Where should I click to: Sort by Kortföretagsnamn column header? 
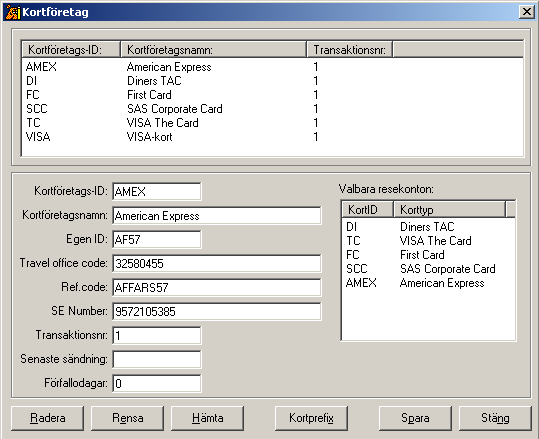(213, 50)
